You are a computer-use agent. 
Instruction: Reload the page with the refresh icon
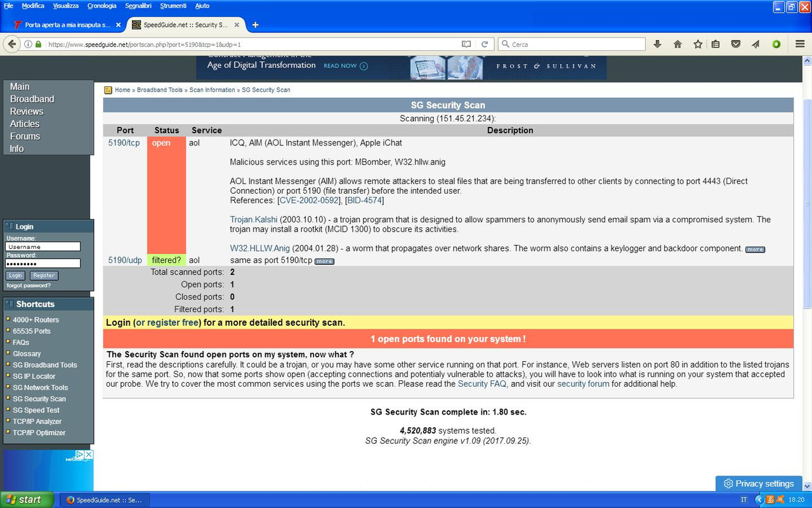(485, 44)
